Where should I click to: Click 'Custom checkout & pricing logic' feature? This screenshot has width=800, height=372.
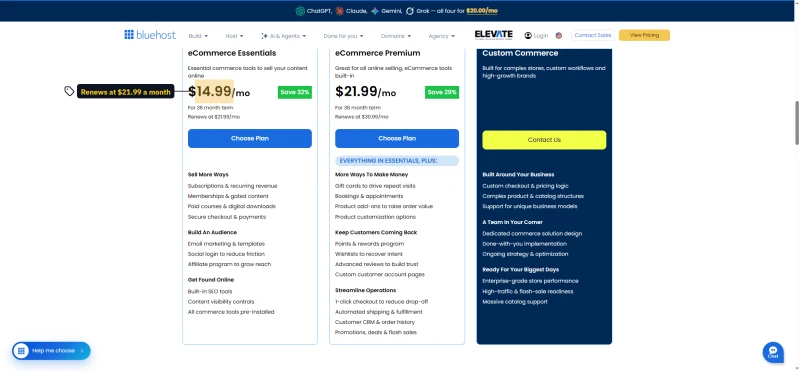pos(526,186)
